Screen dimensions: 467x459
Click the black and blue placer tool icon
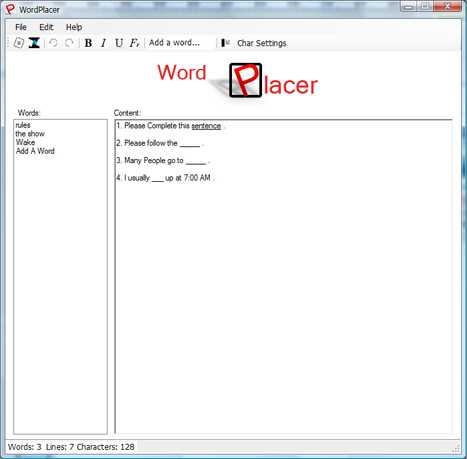(x=34, y=43)
